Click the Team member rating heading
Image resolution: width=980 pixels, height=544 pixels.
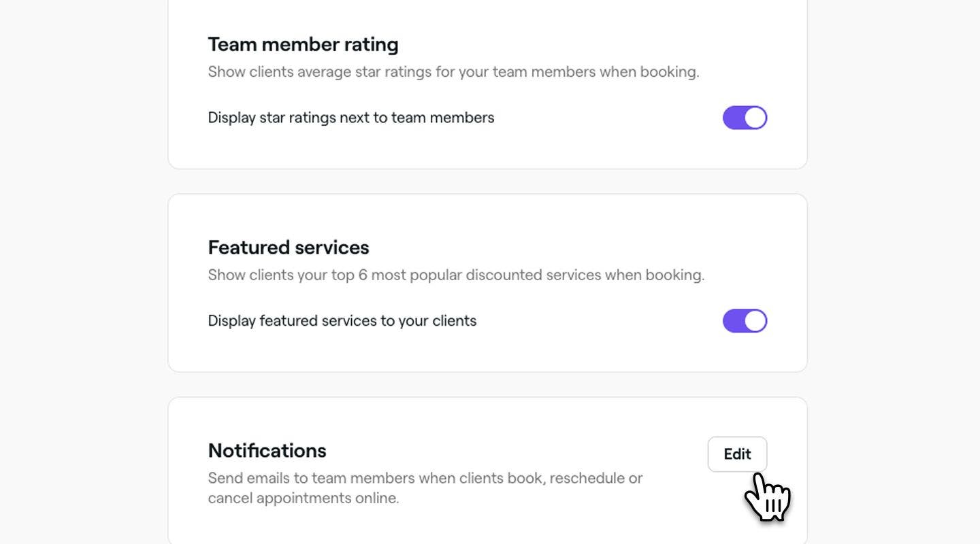pos(303,44)
